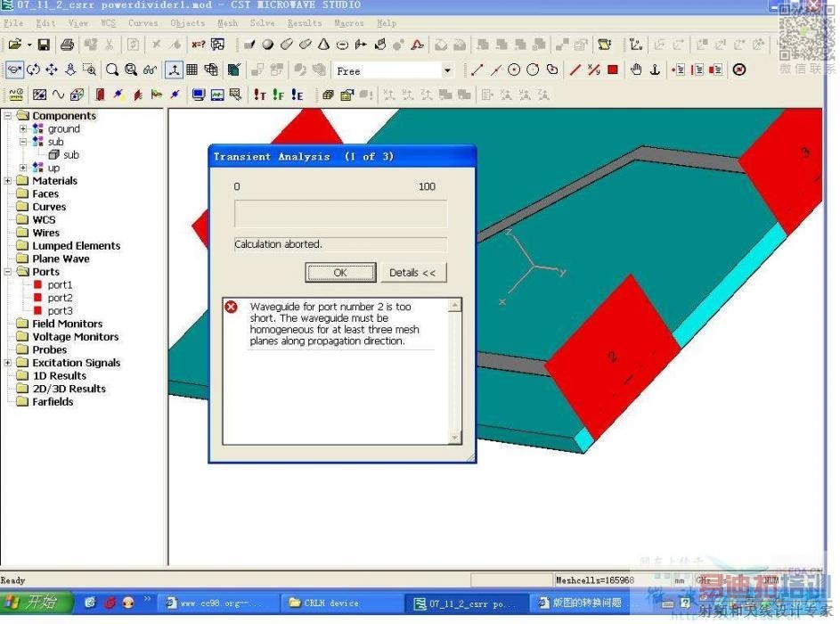Click the print toolbar icon
The width and height of the screenshot is (840, 624).
pos(67,45)
